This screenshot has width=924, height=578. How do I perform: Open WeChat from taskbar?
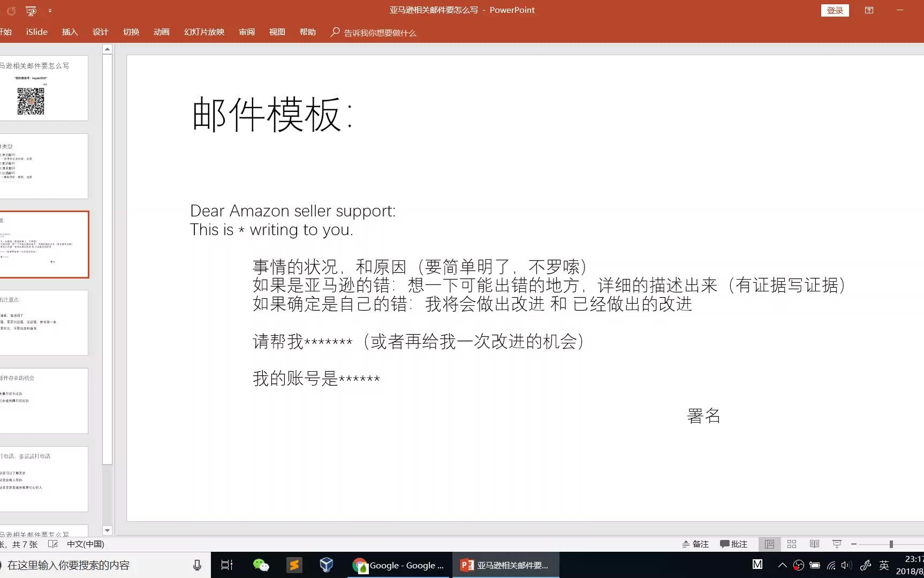point(261,565)
